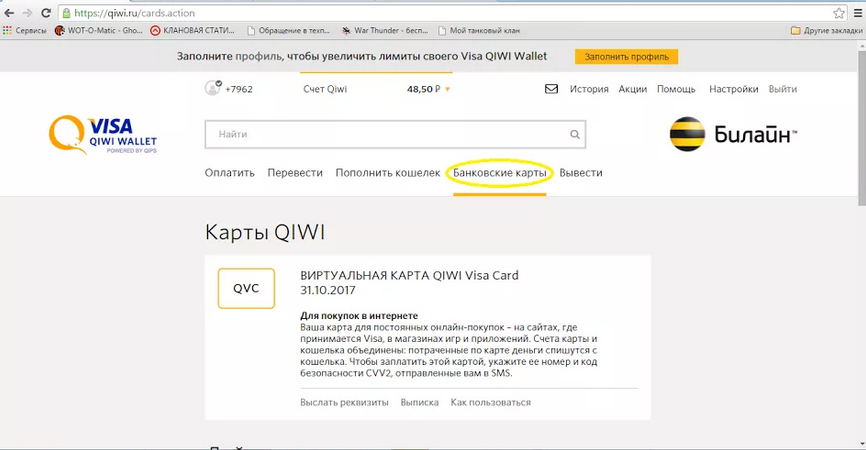Image resolution: width=866 pixels, height=450 pixels.
Task: Open the Chrome hamburger menu
Action: coord(858,13)
